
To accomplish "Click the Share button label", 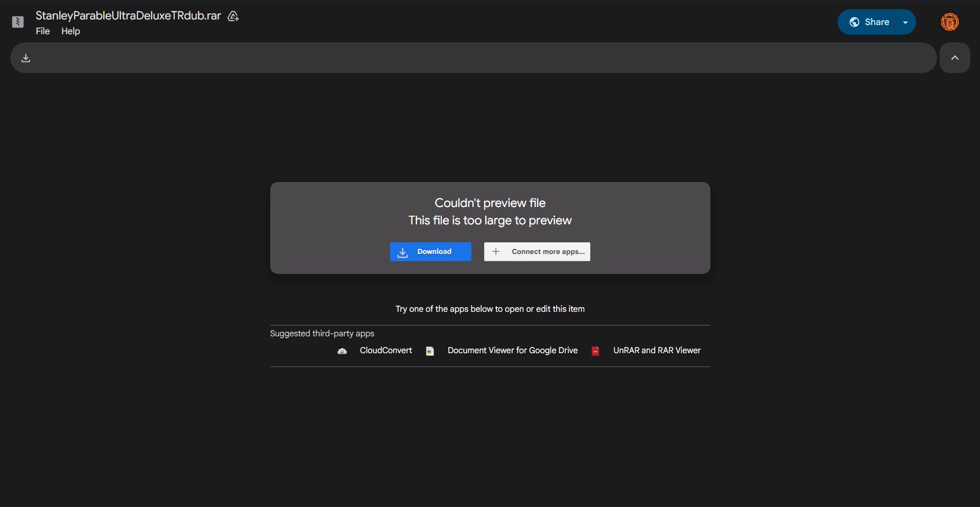I will 877,22.
